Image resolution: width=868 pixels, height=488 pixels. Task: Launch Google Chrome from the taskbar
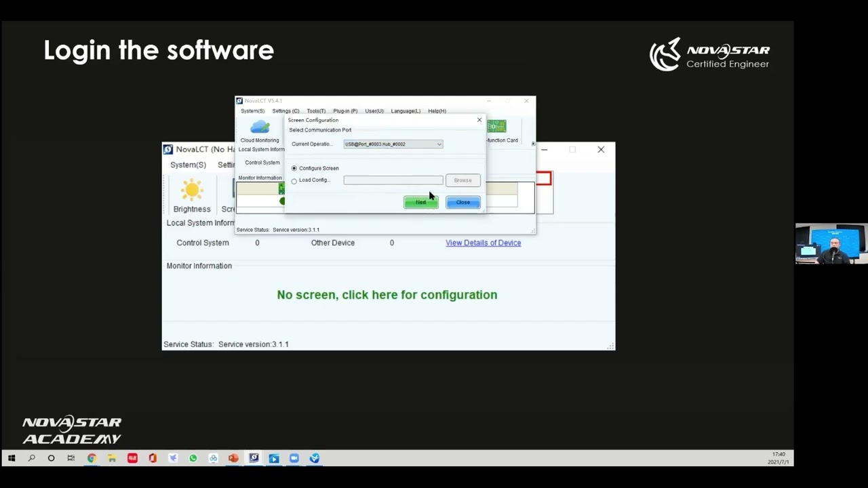(92, 458)
